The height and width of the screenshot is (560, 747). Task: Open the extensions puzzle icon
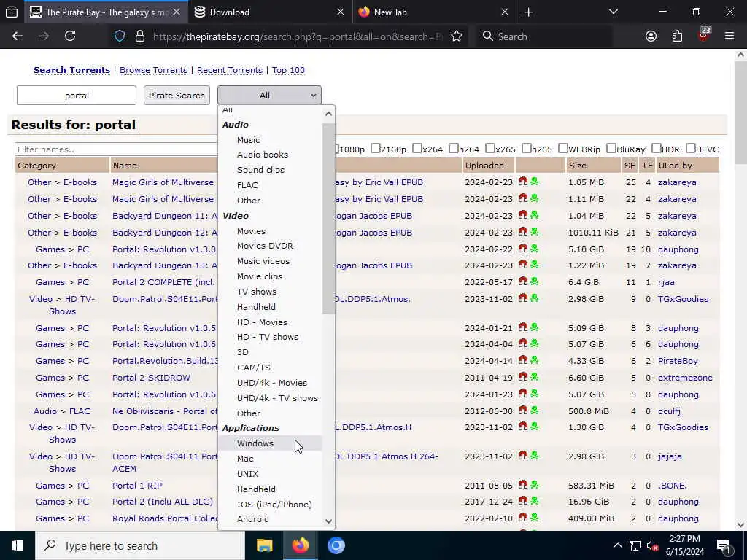677,36
